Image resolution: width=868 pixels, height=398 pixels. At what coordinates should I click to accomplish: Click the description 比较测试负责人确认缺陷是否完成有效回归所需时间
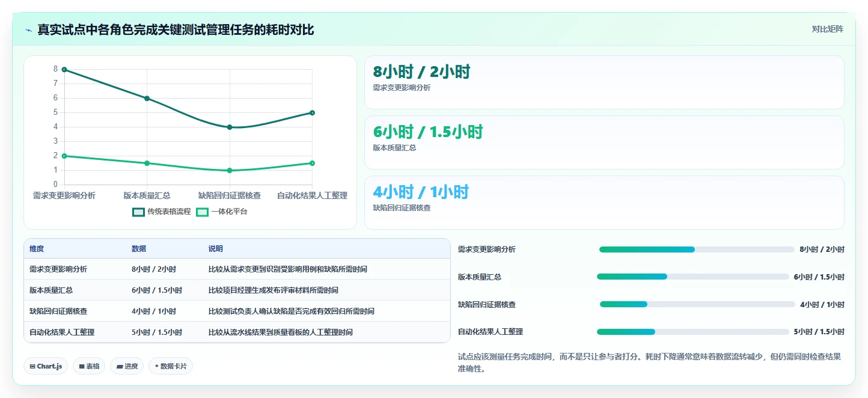292,311
